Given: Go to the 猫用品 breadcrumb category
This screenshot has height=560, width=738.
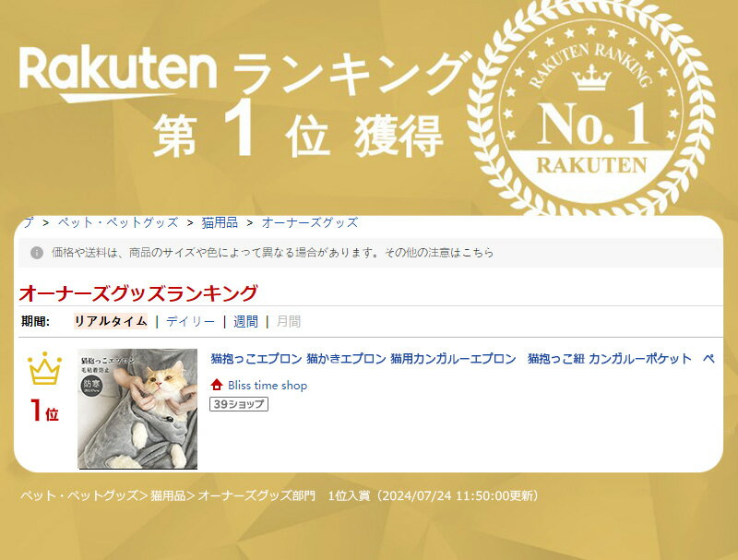Looking at the screenshot, I should coord(220,222).
